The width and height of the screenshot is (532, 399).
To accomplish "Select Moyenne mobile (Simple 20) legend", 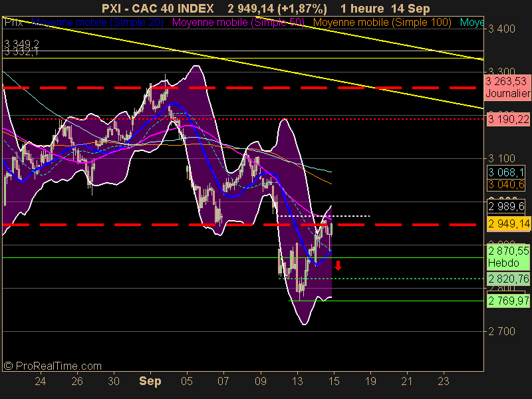I will (97, 23).
